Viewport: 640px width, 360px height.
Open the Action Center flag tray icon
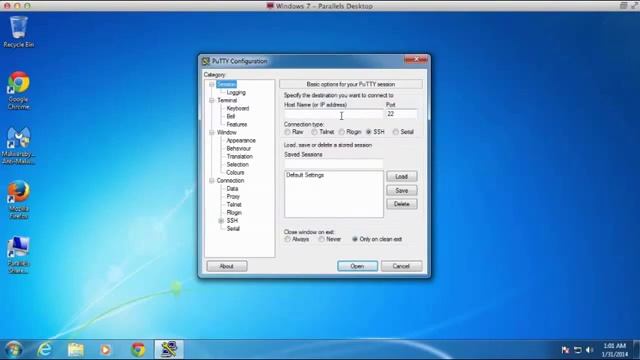pos(565,350)
